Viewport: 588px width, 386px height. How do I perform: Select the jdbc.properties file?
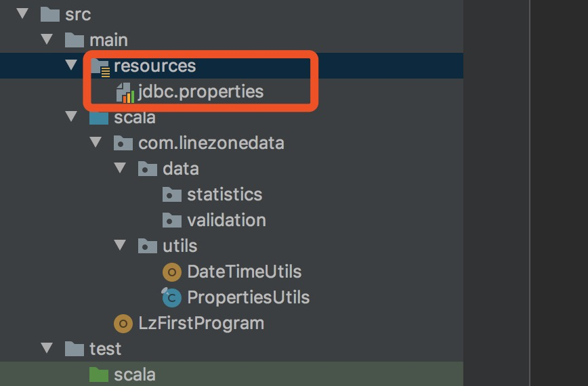(201, 91)
